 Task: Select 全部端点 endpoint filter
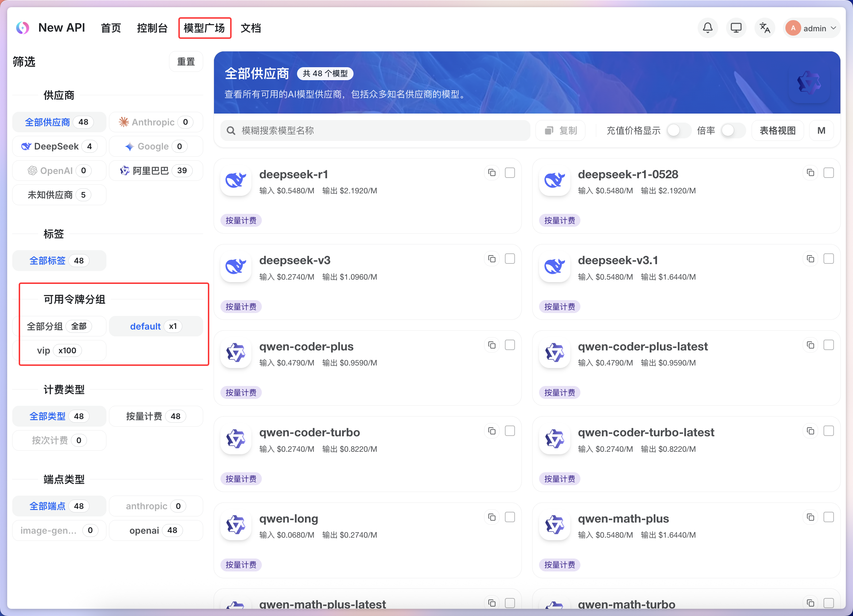(x=59, y=506)
